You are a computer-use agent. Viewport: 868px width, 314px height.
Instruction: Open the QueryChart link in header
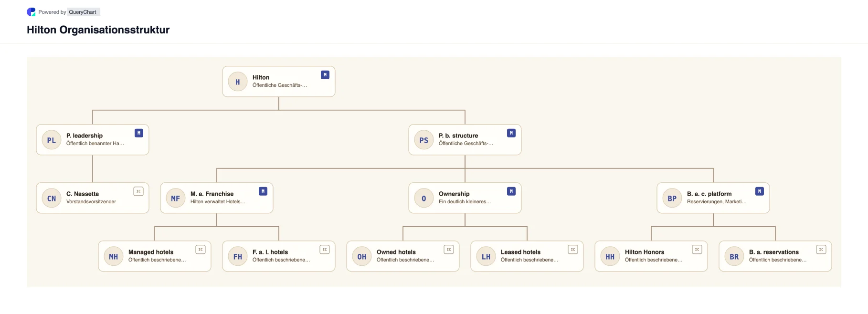tap(83, 12)
